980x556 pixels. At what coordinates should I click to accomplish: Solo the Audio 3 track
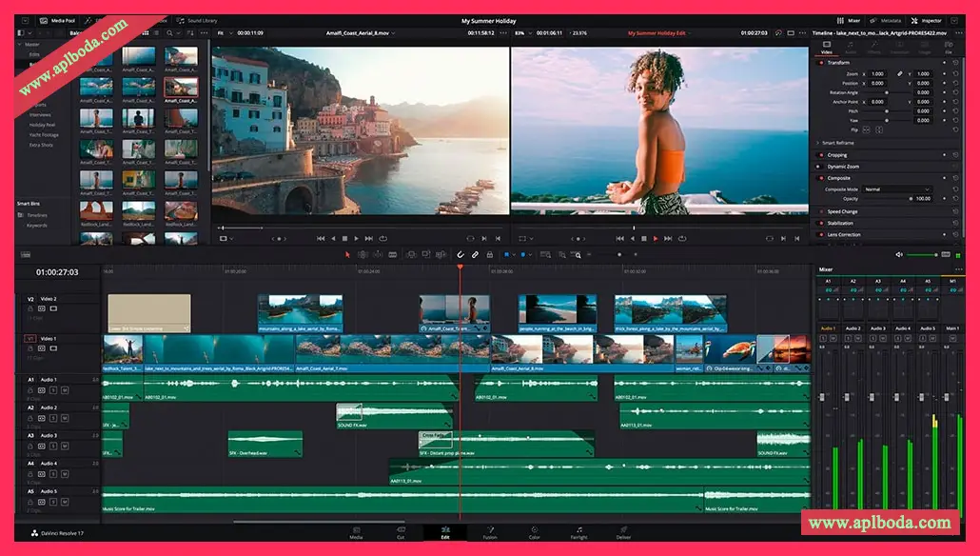pos(53,445)
